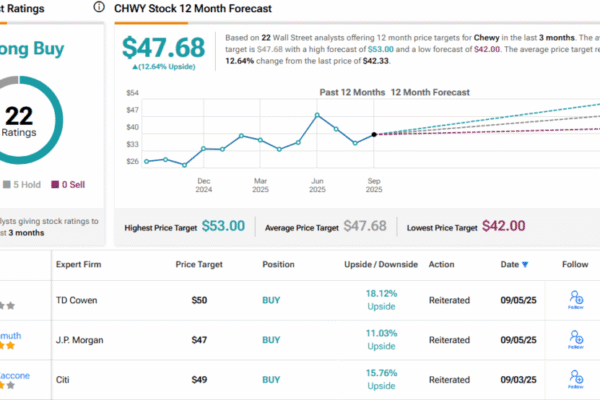The height and width of the screenshot is (400, 600).
Task: Click the 11.03% Upside value
Action: 382,340
